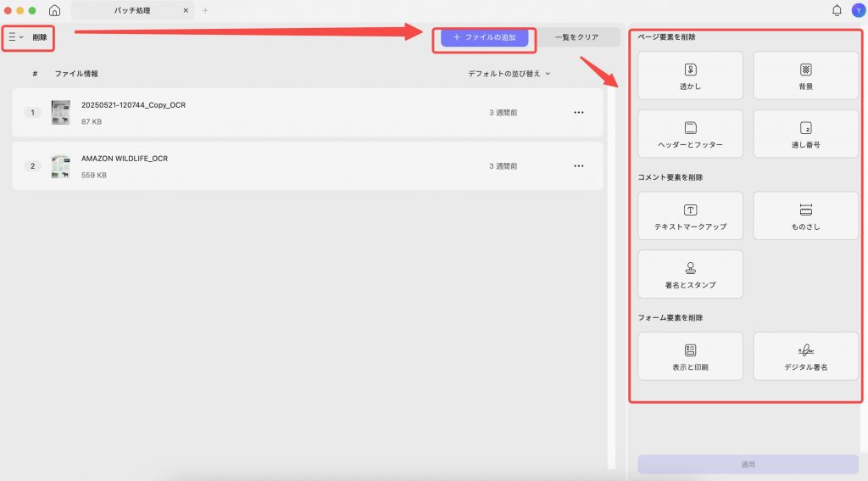Choose ヘッダーとフッター removal option
Image resolution: width=868 pixels, height=481 pixels.
click(x=690, y=134)
